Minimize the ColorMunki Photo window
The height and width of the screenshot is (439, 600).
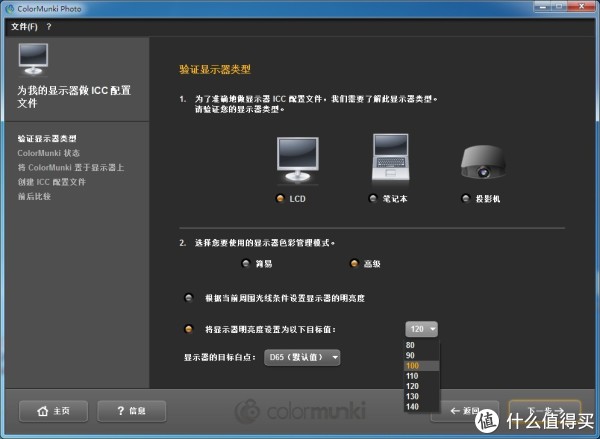click(x=542, y=7)
